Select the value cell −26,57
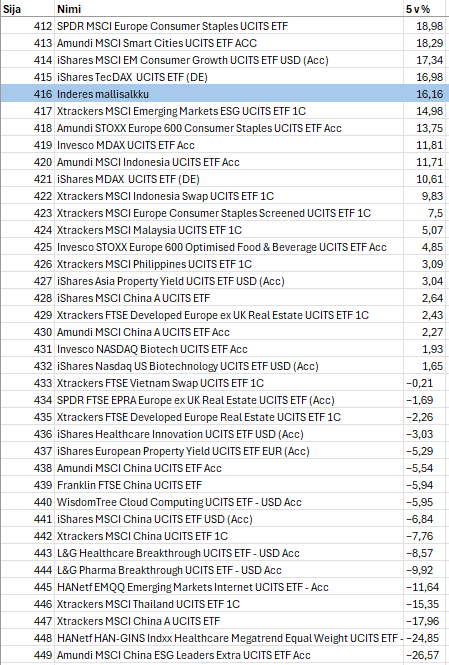 click(x=424, y=655)
